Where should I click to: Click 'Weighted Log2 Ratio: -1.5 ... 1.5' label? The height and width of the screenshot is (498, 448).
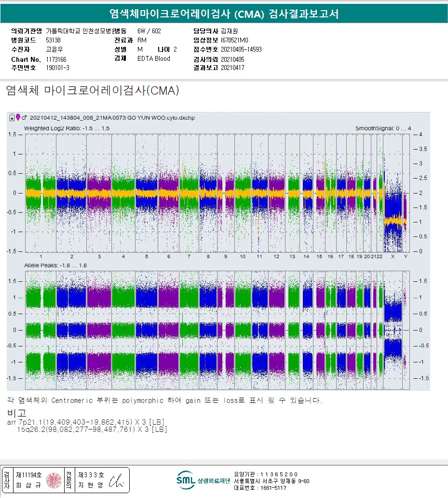coord(67,128)
